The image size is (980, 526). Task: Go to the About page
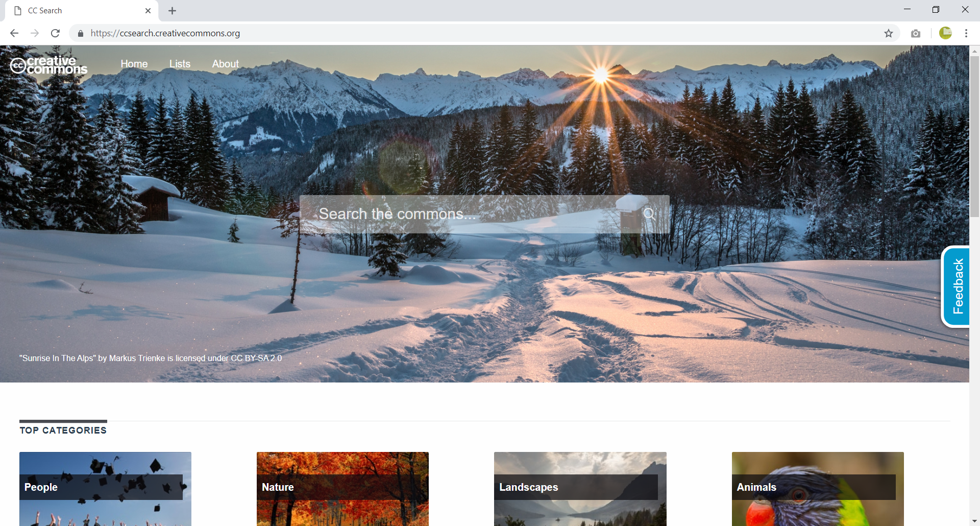pyautogui.click(x=225, y=64)
